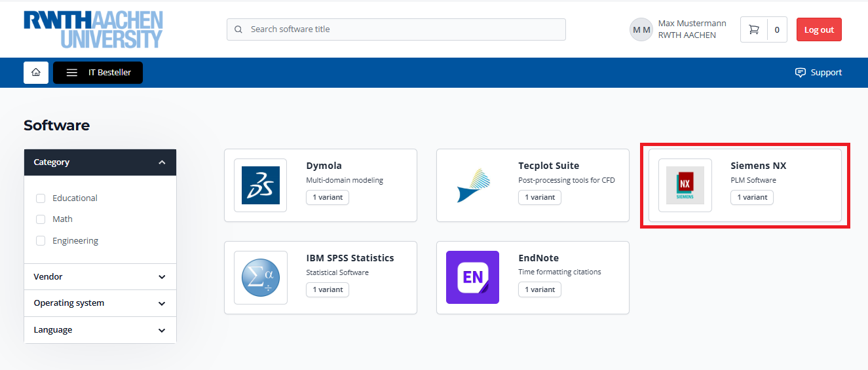Click the search magnifier icon
The height and width of the screenshot is (370, 868).
238,29
